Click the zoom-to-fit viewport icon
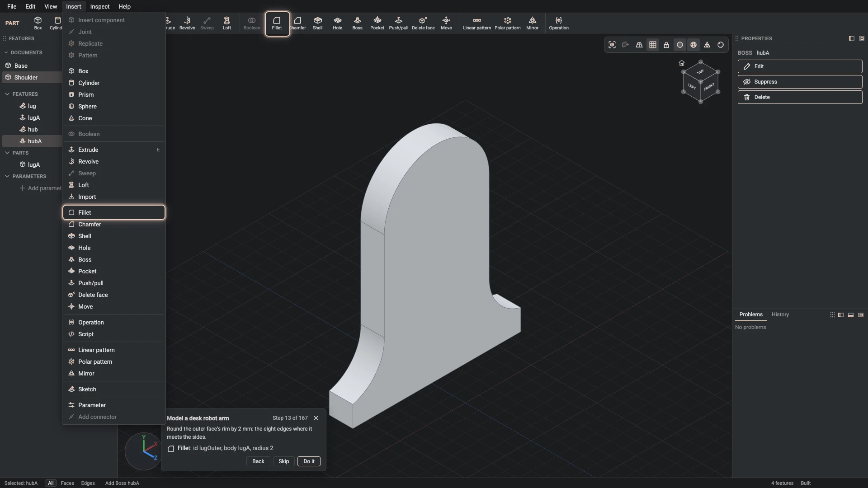Image resolution: width=868 pixels, height=488 pixels. tap(612, 45)
